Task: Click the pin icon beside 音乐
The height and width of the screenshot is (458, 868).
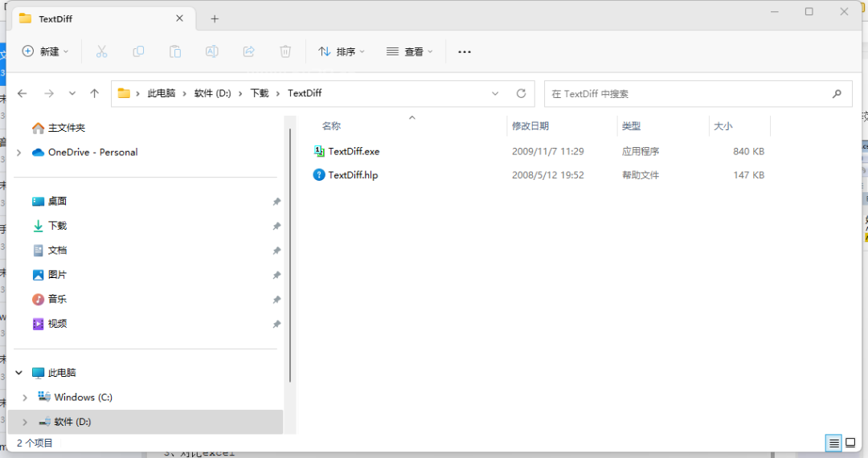Action: click(x=276, y=300)
